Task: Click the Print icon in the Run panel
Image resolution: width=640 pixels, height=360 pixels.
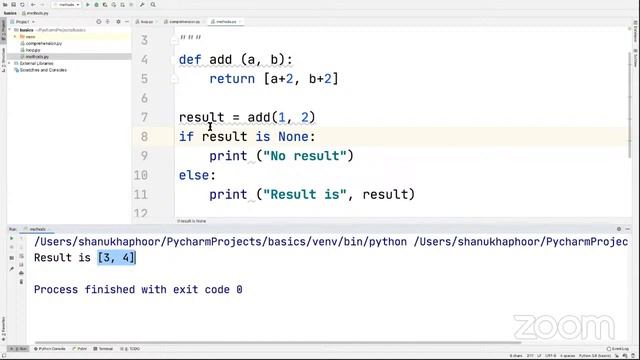Action: [x=21, y=273]
